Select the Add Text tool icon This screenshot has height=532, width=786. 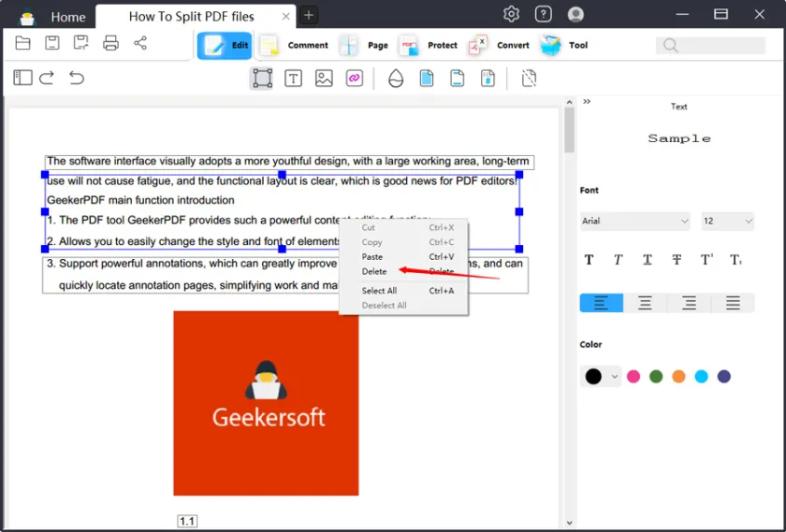coord(293,79)
